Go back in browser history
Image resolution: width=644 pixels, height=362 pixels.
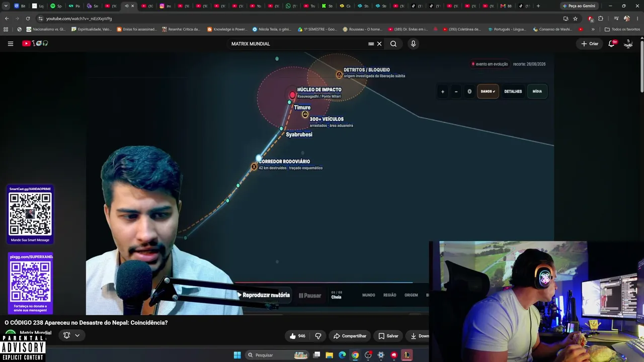tap(7, 19)
